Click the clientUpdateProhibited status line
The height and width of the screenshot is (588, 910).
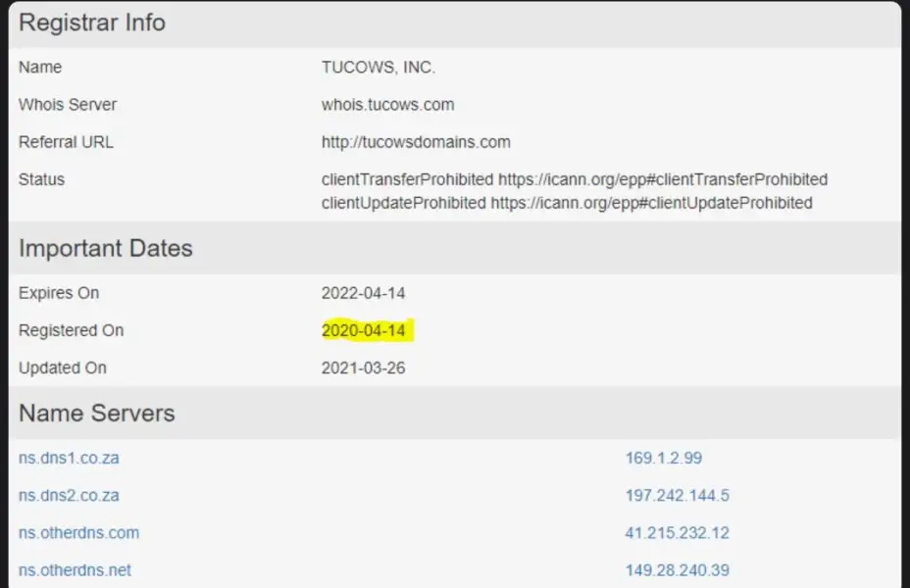(x=566, y=203)
